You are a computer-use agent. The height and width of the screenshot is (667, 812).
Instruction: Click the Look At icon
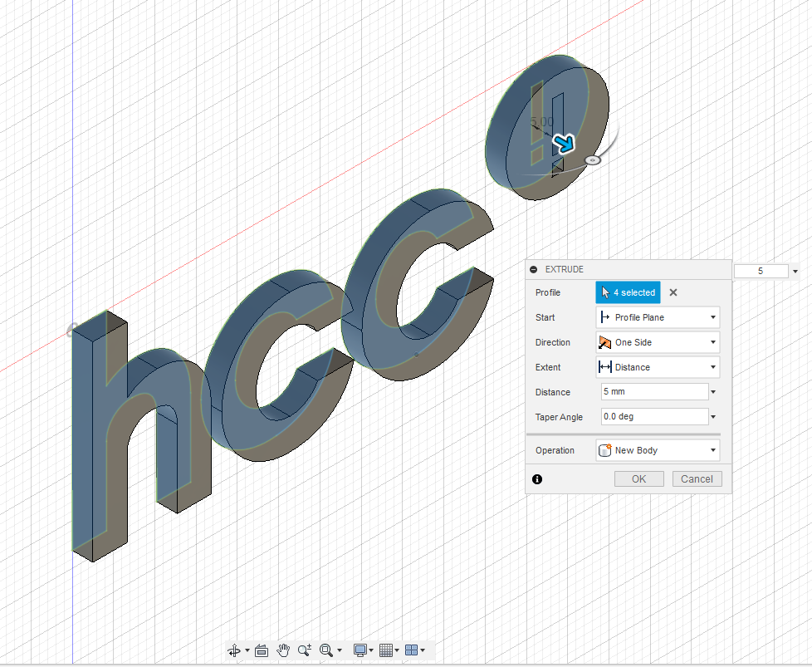coord(262,650)
